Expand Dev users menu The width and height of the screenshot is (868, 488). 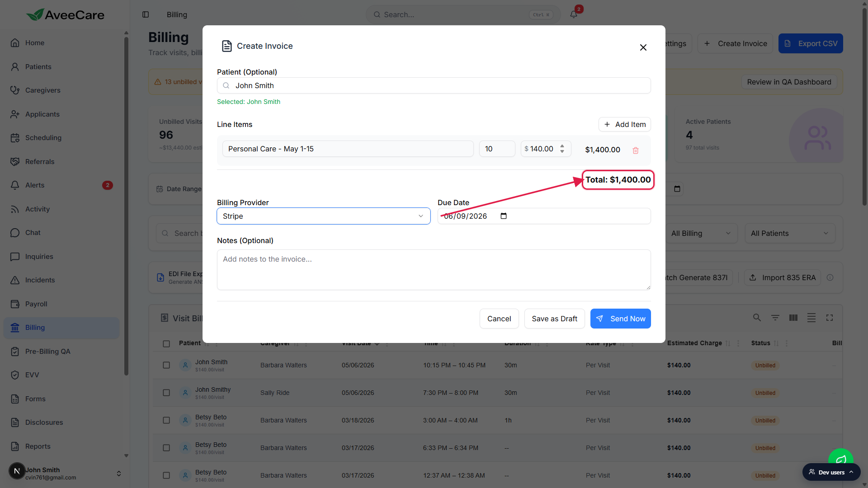click(x=831, y=472)
